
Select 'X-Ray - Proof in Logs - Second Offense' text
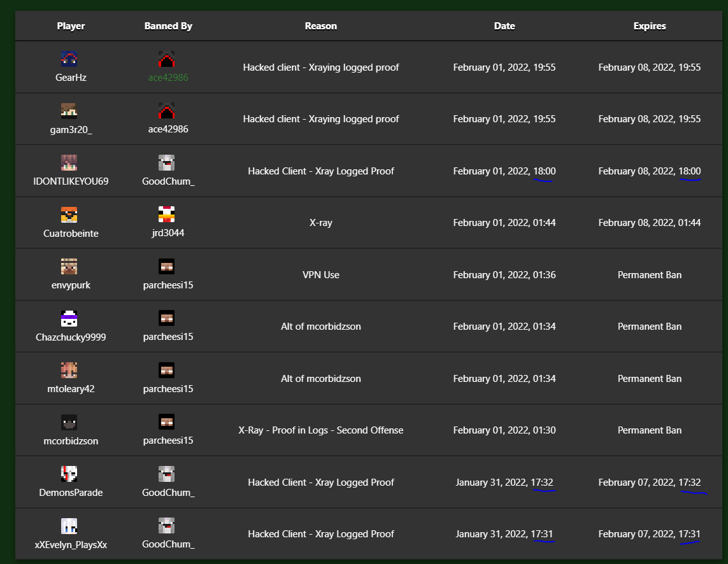tap(321, 430)
